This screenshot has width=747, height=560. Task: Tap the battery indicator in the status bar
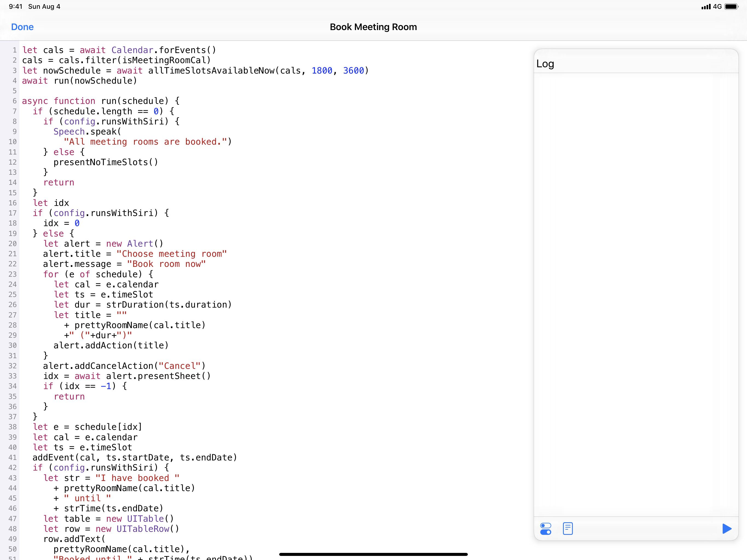coord(731,6)
